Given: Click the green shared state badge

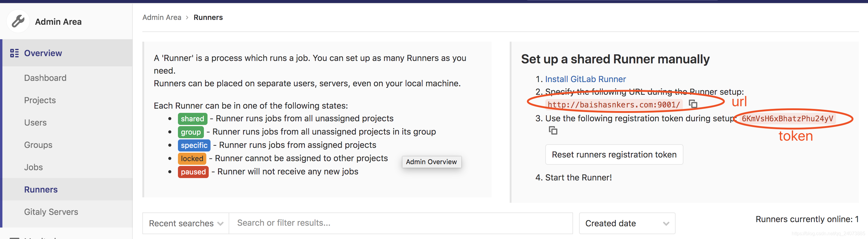Looking at the screenshot, I should point(192,119).
